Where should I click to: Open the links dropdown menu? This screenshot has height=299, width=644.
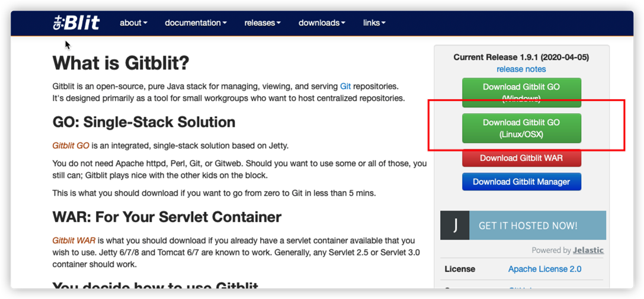(x=374, y=23)
